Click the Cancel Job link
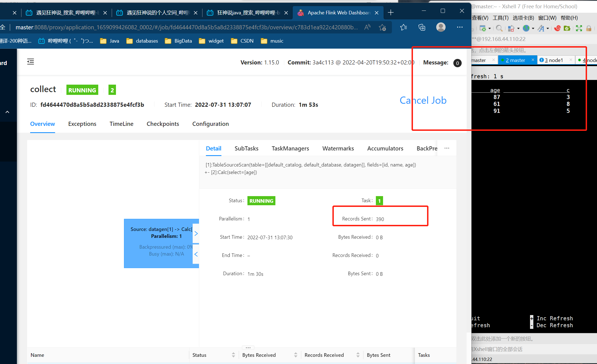The image size is (597, 364). [423, 100]
